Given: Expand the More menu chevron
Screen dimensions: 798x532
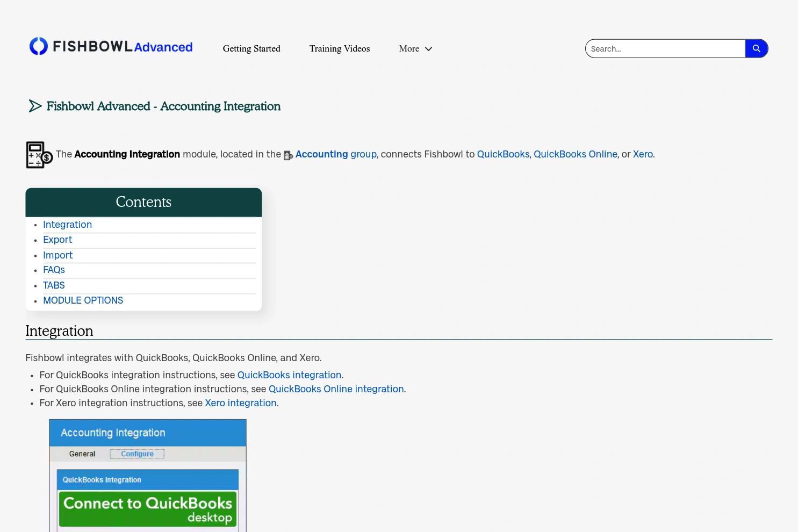Looking at the screenshot, I should click(428, 49).
